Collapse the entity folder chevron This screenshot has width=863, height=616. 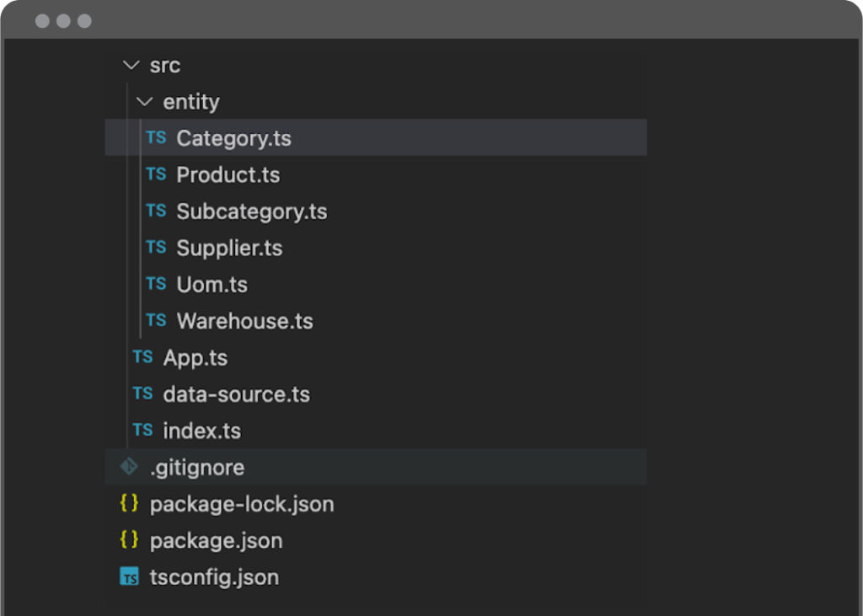(x=144, y=102)
